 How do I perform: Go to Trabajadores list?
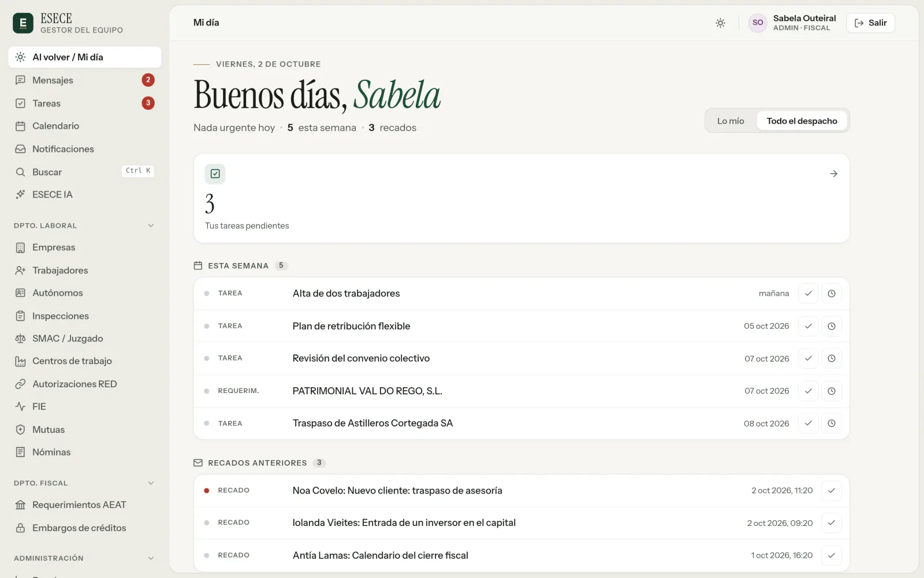[x=84, y=271]
